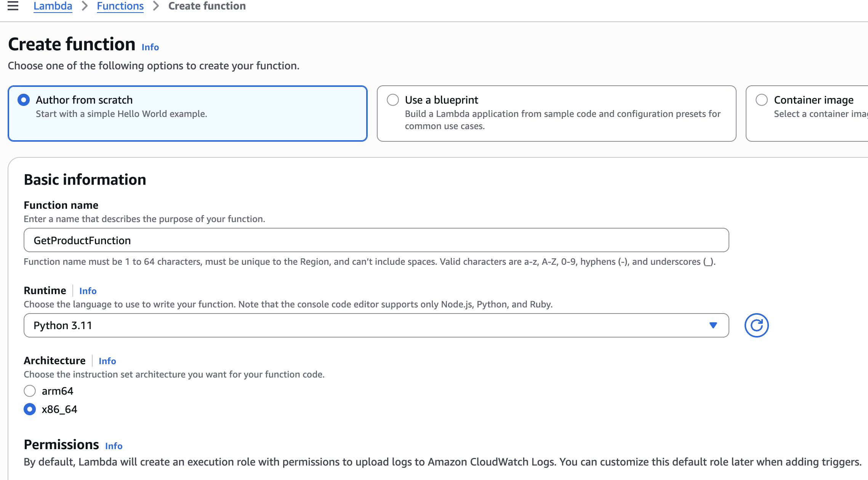Go to Functions breadcrumb link
868x480 pixels.
tap(120, 6)
